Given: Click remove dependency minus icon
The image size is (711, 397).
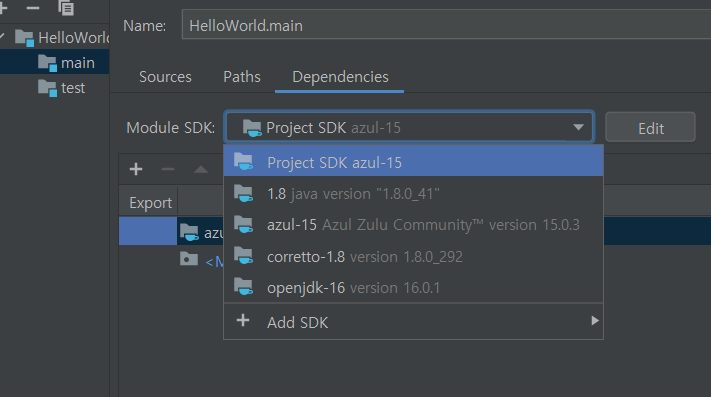Looking at the screenshot, I should 168,169.
